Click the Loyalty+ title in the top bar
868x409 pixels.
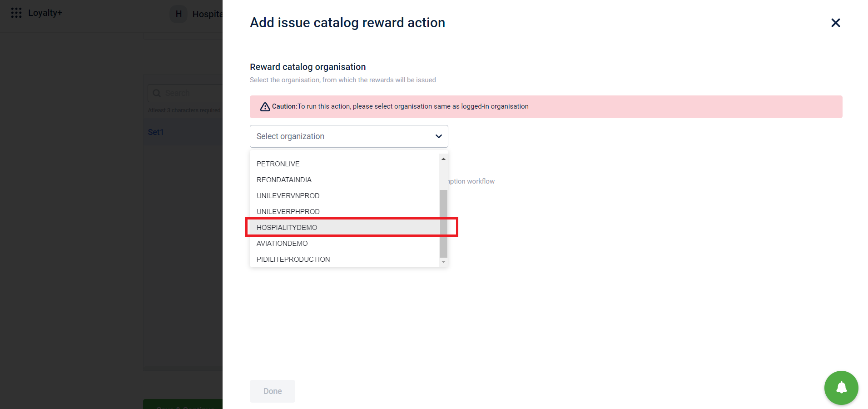click(45, 12)
